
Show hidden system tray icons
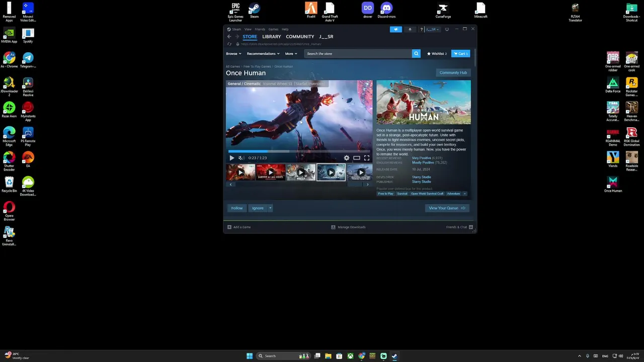(x=579, y=356)
